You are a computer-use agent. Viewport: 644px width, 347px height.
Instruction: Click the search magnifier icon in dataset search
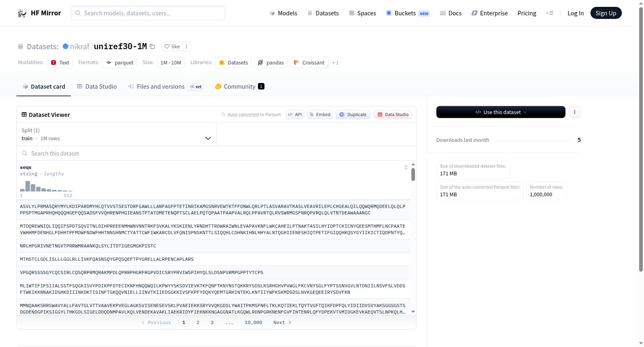[x=25, y=153]
